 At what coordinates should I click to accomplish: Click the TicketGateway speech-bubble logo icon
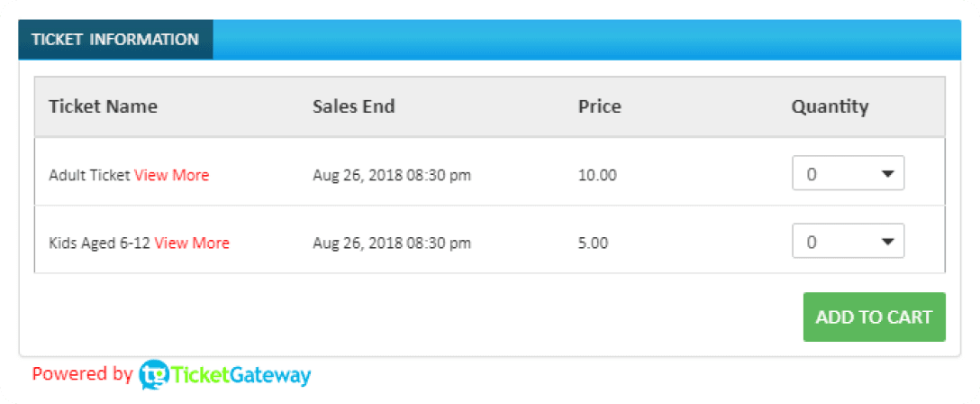[154, 374]
